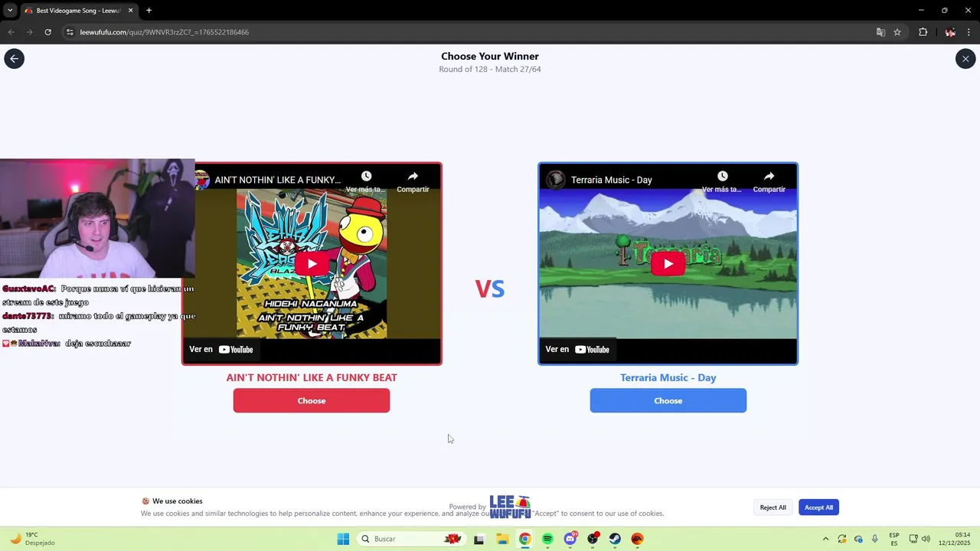Open the clock showing 05:14
The height and width of the screenshot is (551, 980).
(954, 539)
